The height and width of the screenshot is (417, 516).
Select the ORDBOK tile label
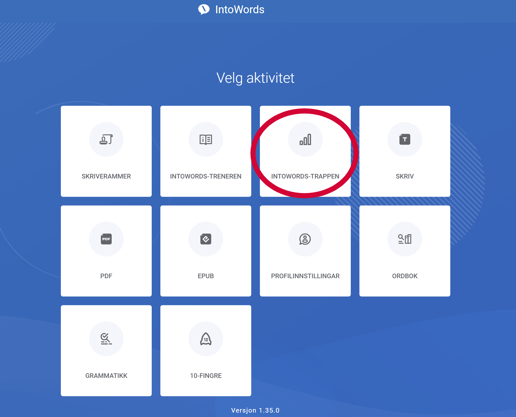[405, 276]
